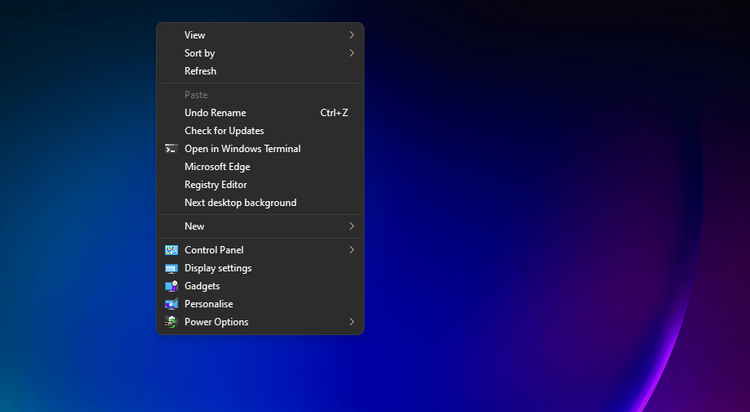750x412 pixels.
Task: Click the Personalise icon
Action: [171, 304]
